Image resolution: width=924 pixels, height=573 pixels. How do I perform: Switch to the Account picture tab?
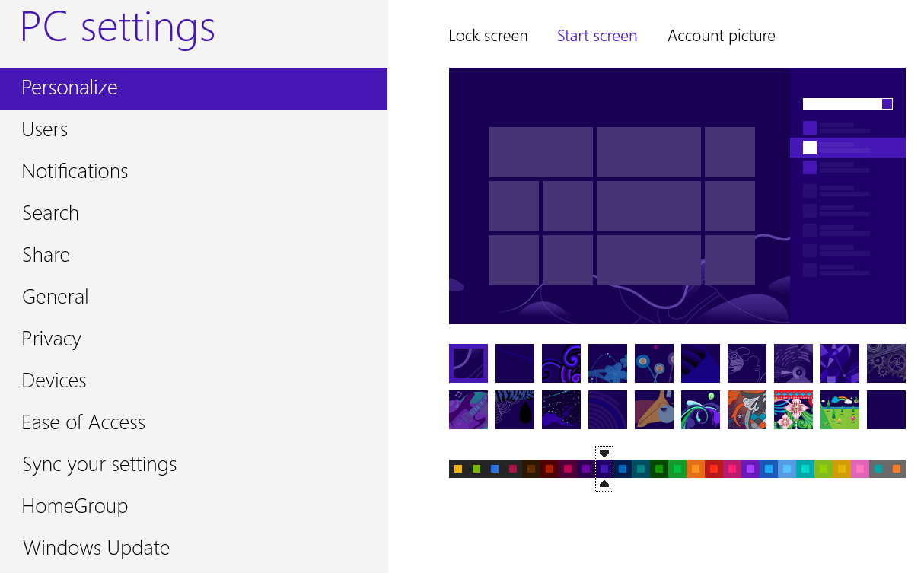click(722, 36)
